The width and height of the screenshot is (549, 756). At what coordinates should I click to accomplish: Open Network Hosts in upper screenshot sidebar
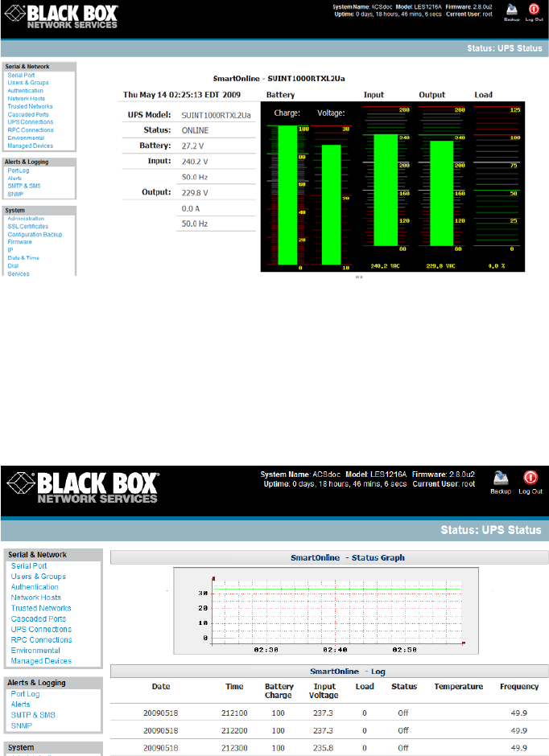(x=26, y=98)
